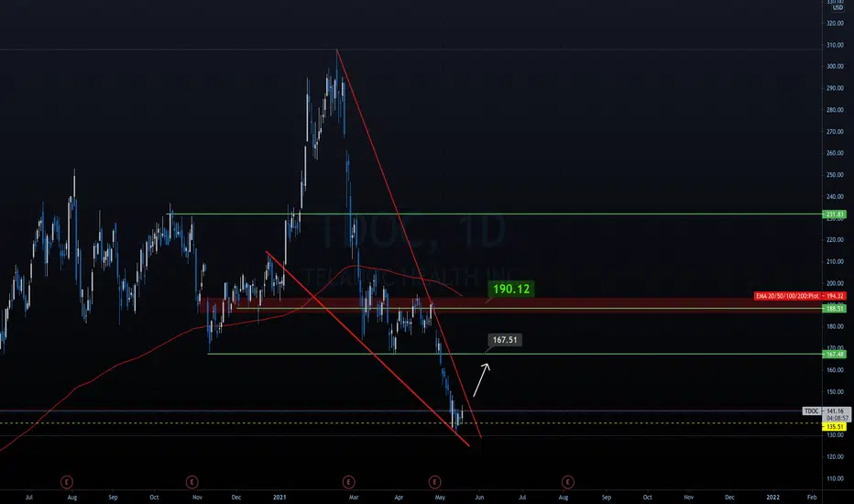Click the earnings marker just before May
This screenshot has height=504, width=854.
pos(434,482)
